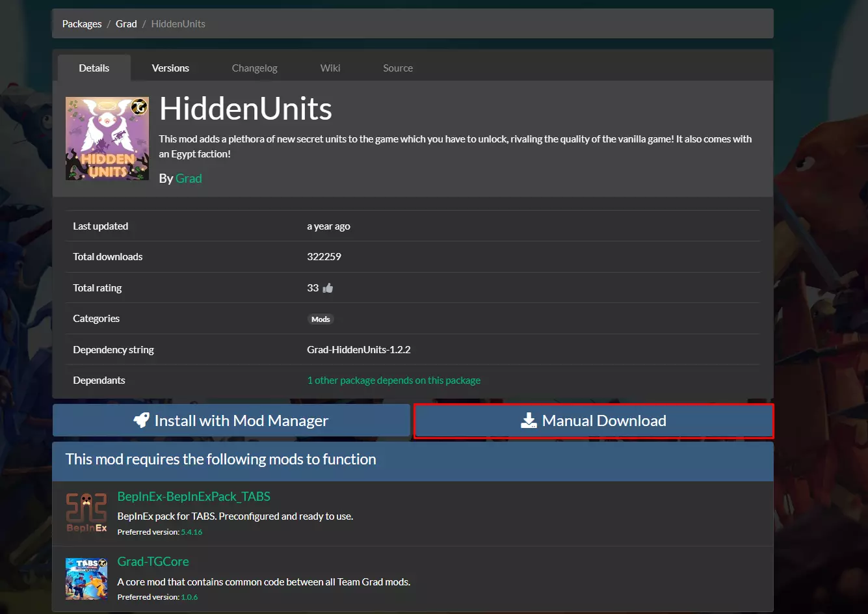Open BepInEx-BepInExPack_TABS package link
Image resolution: width=868 pixels, height=614 pixels.
click(x=194, y=496)
